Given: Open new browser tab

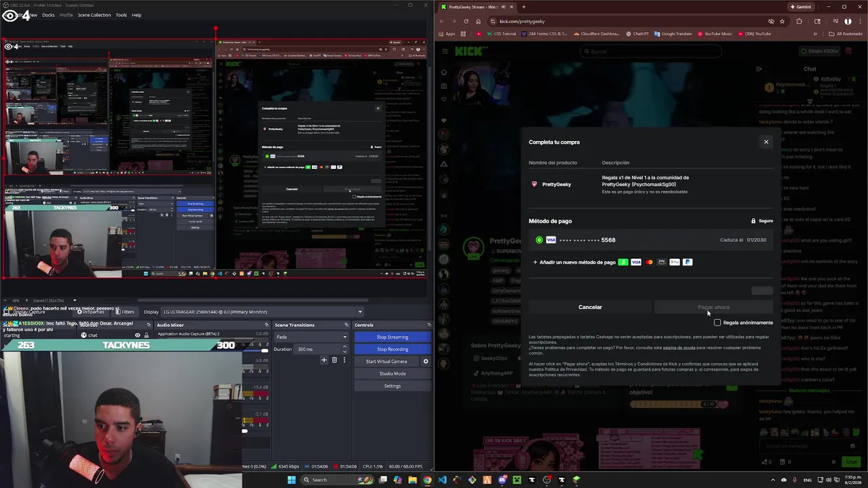Looking at the screenshot, I should click(x=524, y=7).
